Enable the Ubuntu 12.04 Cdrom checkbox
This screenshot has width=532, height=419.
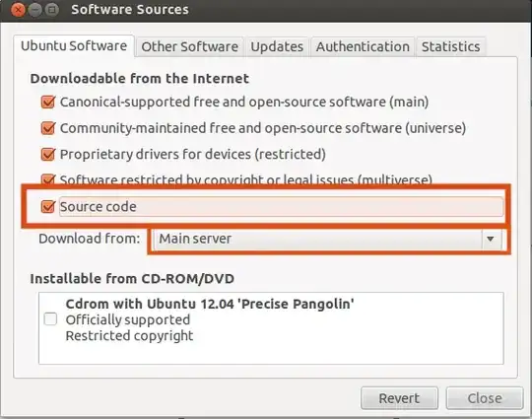50,319
